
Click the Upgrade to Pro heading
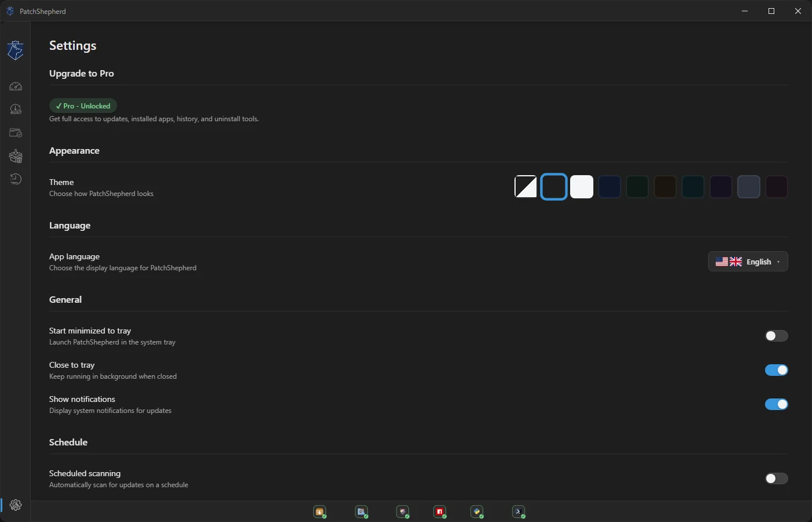pyautogui.click(x=82, y=74)
